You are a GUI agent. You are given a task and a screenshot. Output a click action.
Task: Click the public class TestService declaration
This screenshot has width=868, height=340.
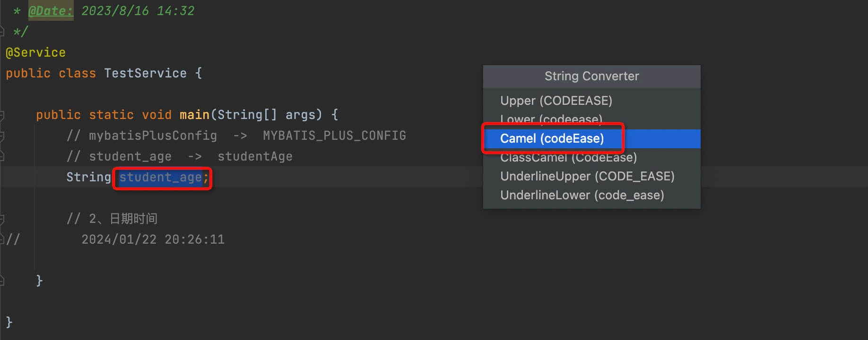tap(103, 73)
